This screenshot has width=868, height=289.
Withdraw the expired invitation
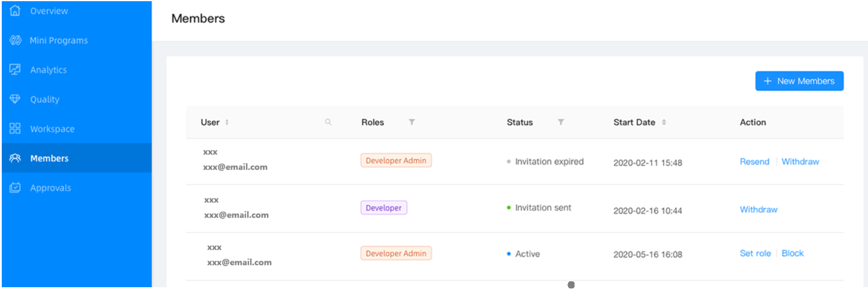pos(800,162)
